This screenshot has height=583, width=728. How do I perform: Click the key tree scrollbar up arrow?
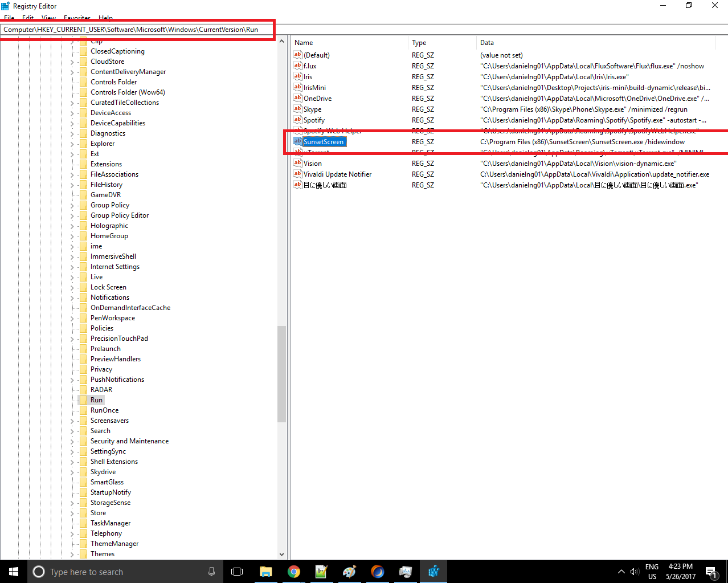click(x=281, y=42)
